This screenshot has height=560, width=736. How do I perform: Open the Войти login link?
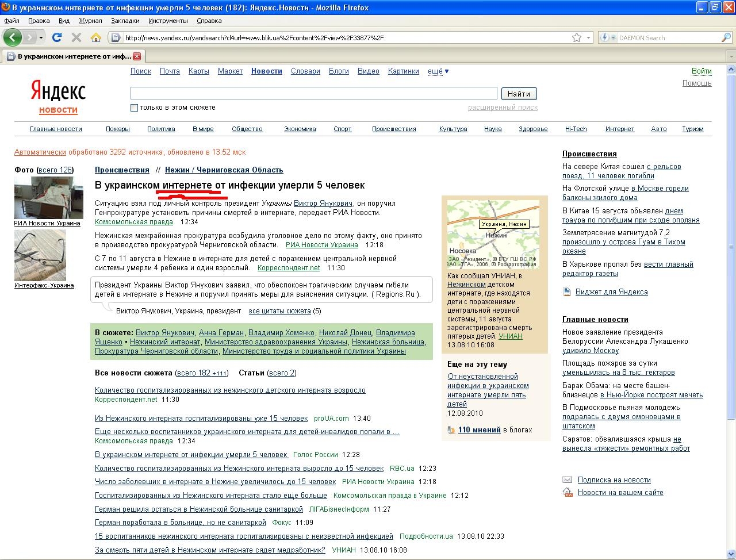point(701,71)
